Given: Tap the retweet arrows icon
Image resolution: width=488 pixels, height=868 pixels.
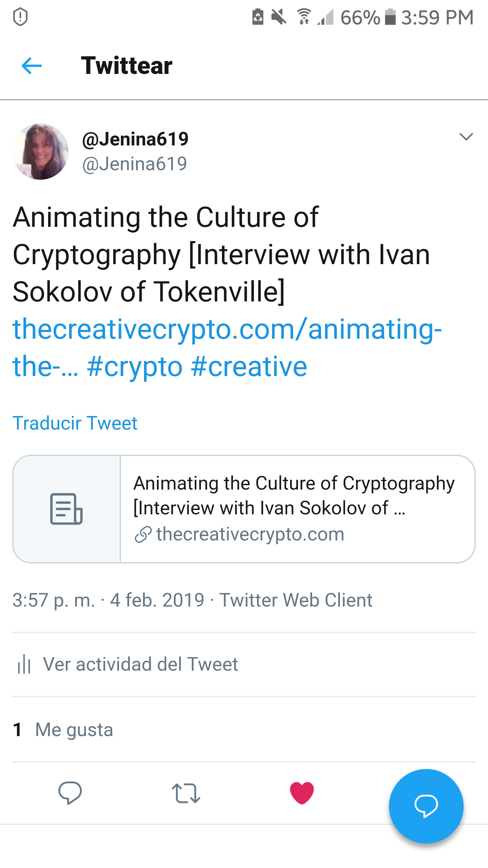Looking at the screenshot, I should tap(186, 793).
